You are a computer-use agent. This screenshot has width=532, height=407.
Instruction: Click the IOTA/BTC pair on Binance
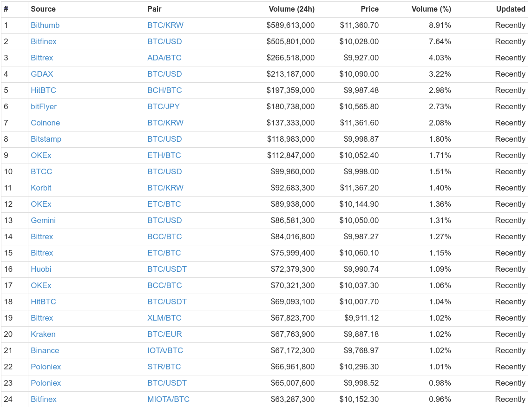click(165, 351)
